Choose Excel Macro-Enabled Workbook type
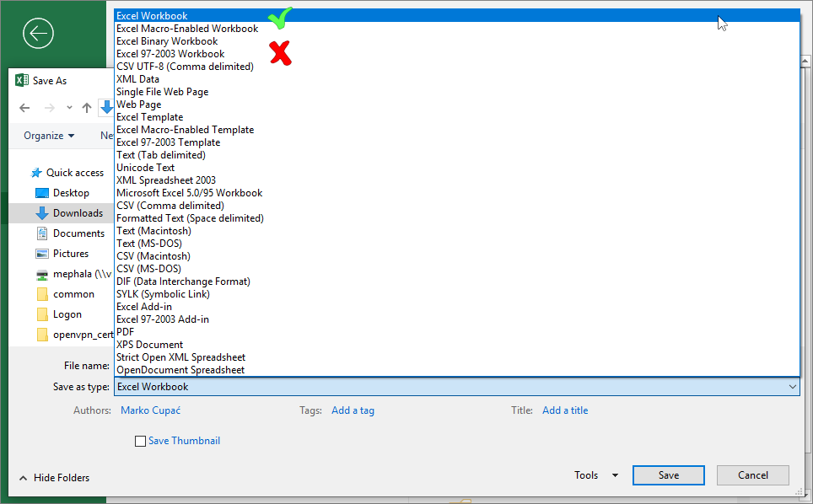Screen dimensions: 813x504 457,29
